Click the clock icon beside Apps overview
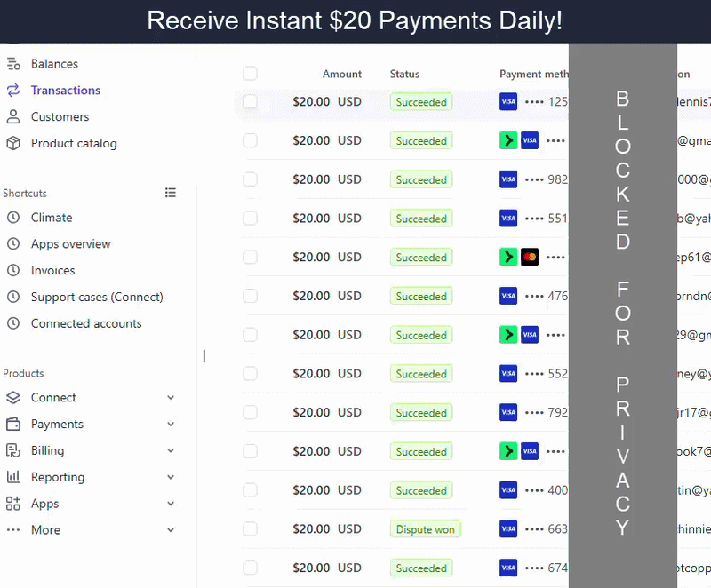 (x=13, y=243)
